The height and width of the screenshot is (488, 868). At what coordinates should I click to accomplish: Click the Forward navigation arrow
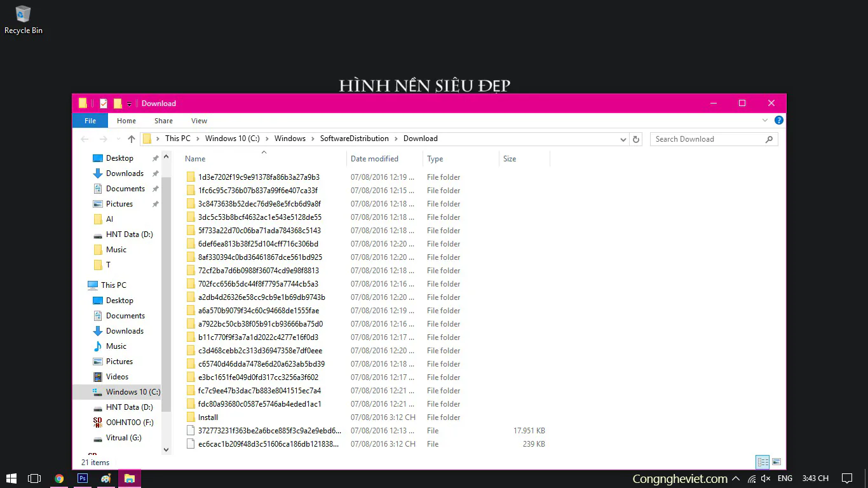pyautogui.click(x=104, y=139)
